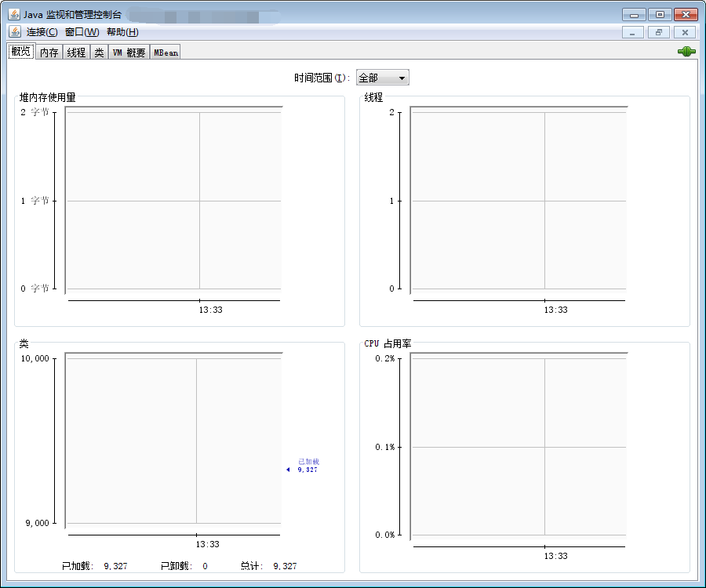The height and width of the screenshot is (588, 706).
Task: Click the 13:33 label under heap chart
Action: pyautogui.click(x=211, y=310)
